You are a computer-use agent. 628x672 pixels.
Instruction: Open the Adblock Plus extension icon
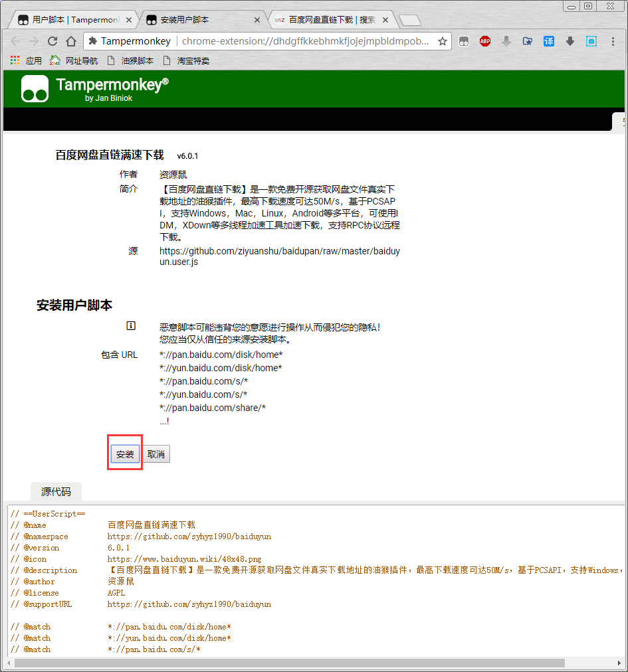[485, 41]
